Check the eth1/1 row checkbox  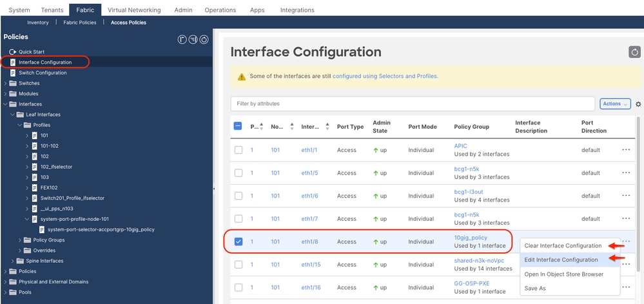pos(239,150)
